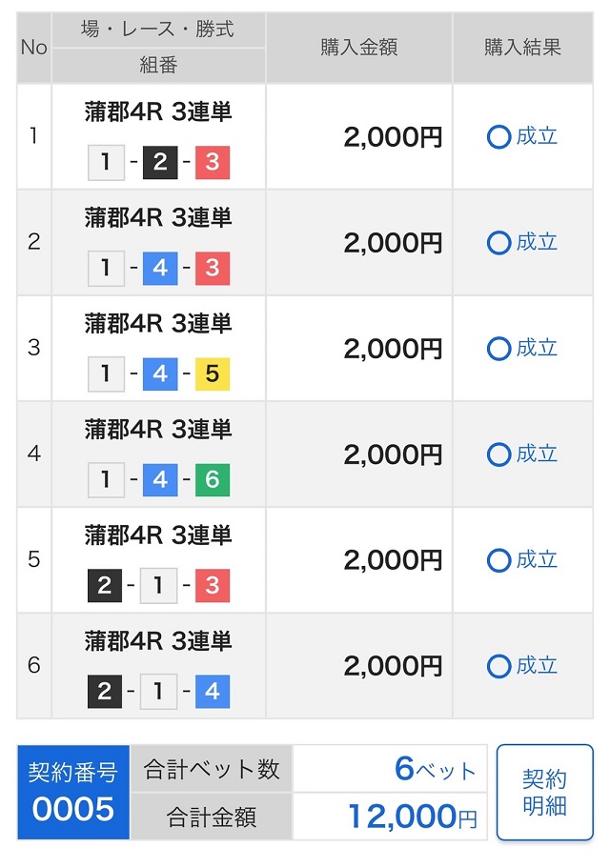Click blue boat number 4 in row 6

coord(213,692)
